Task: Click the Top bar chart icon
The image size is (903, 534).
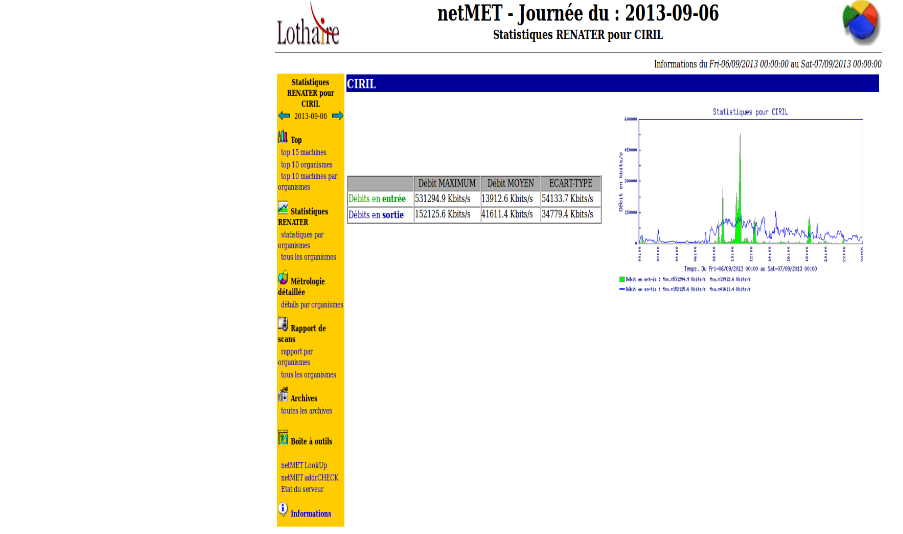Action: (283, 137)
